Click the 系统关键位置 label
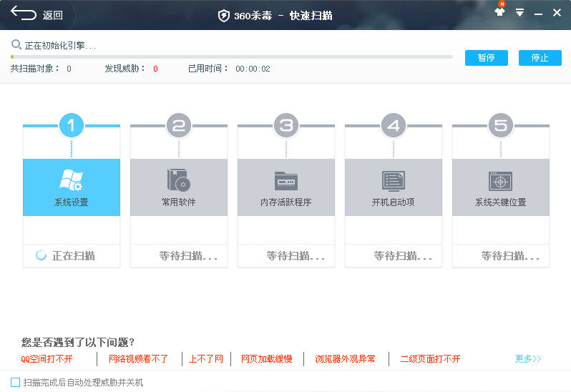 [x=501, y=202]
